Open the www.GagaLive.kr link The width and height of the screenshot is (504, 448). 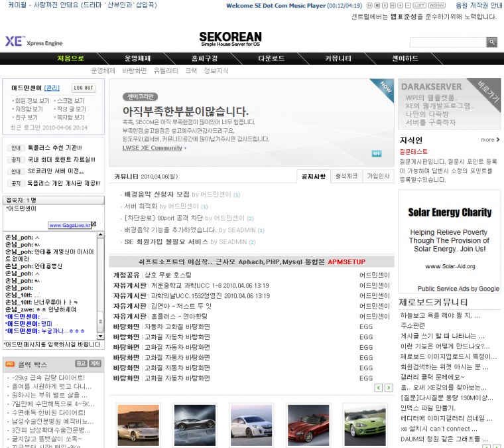pos(70,226)
